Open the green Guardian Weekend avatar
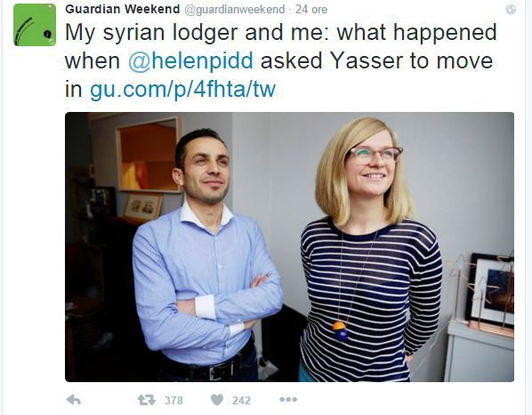 (35, 25)
